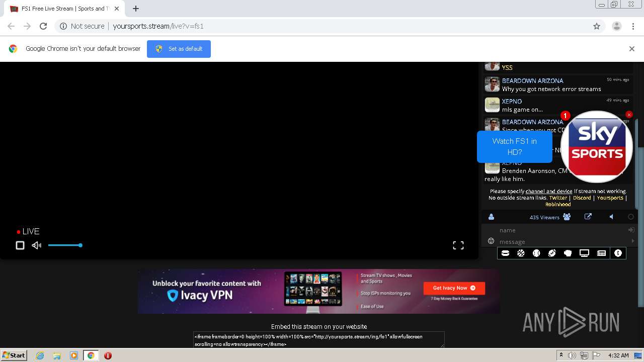The height and width of the screenshot is (362, 644).
Task: Send the chat message arrow
Action: 633,241
